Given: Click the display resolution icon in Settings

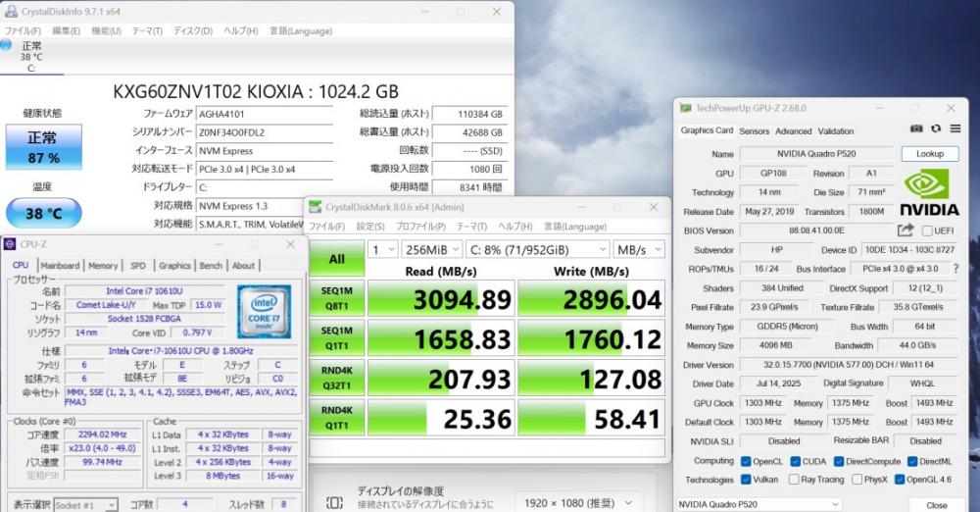Looking at the screenshot, I should pyautogui.click(x=334, y=502).
